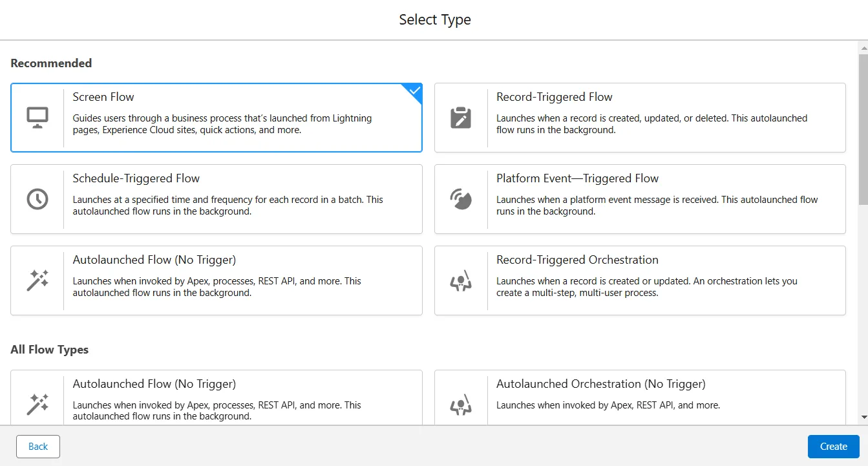Screen dimensions: 868x466
Task: Click the Record-Triggered Orchestration icon
Action: pos(461,281)
